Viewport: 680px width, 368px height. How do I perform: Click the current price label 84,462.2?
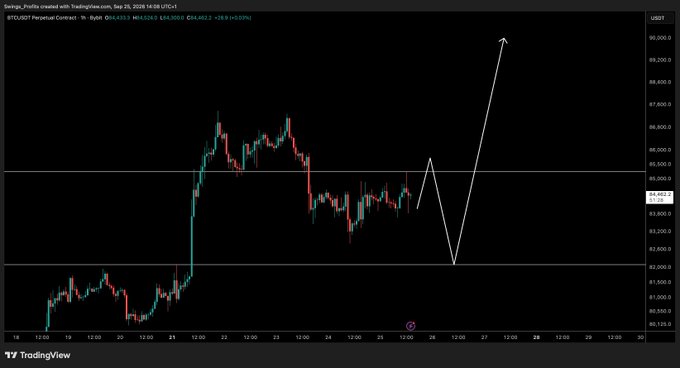[x=660, y=197]
